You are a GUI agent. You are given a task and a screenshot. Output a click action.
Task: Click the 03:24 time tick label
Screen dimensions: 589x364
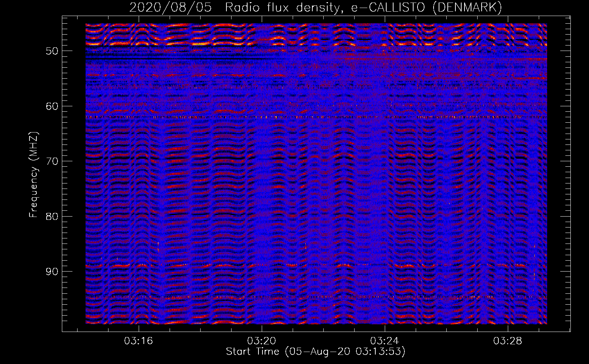tap(384, 341)
